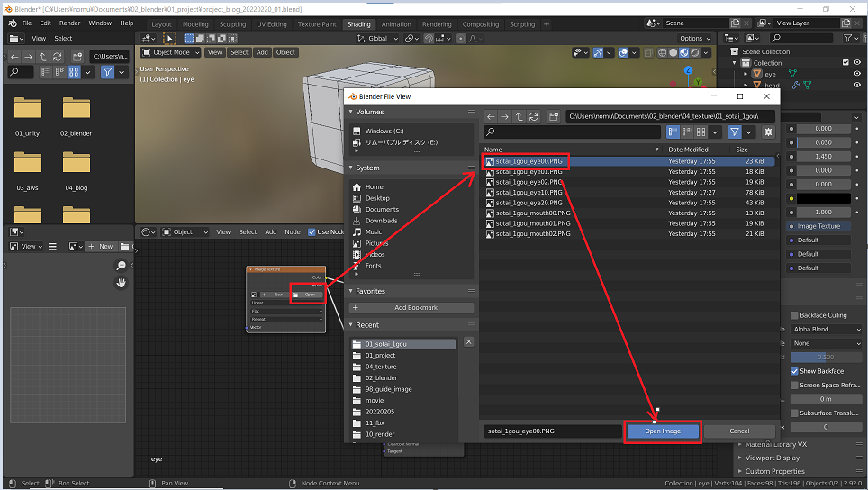The width and height of the screenshot is (868, 490).
Task: Click the file name field sotai_1gou_eye00.PNG
Action: [x=553, y=431]
